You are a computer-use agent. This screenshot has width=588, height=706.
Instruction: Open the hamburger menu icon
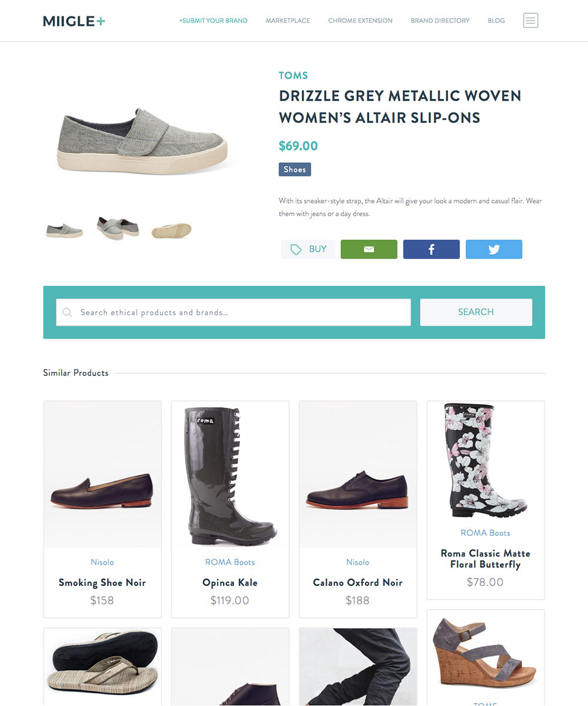[x=530, y=21]
